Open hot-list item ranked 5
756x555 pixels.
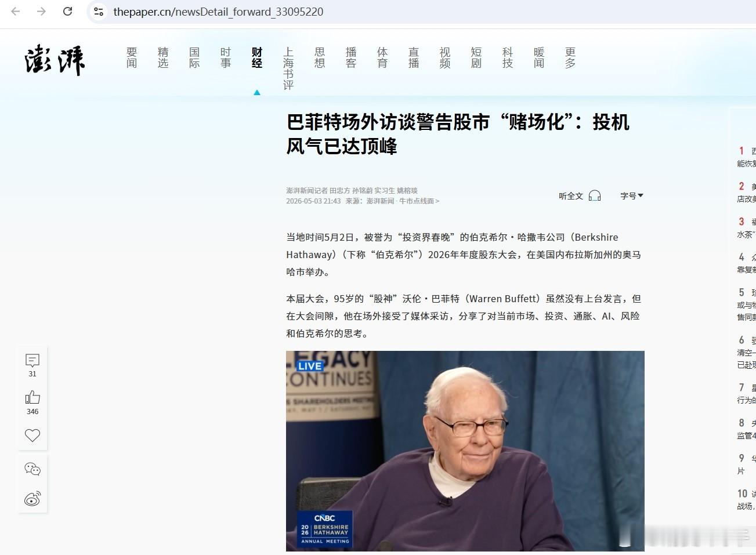[x=746, y=304]
